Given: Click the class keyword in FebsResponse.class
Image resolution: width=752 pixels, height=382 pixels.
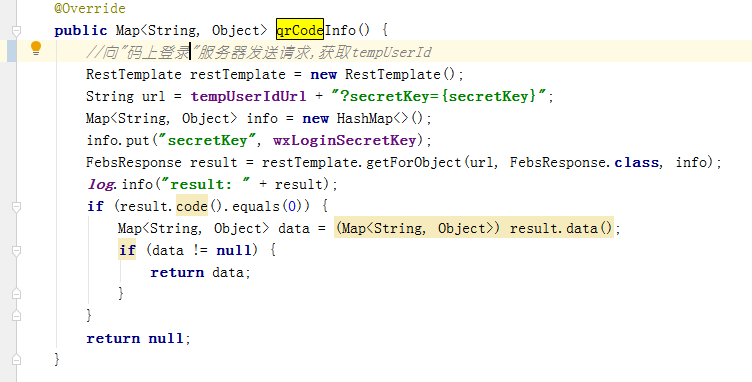Looking at the screenshot, I should (x=636, y=162).
